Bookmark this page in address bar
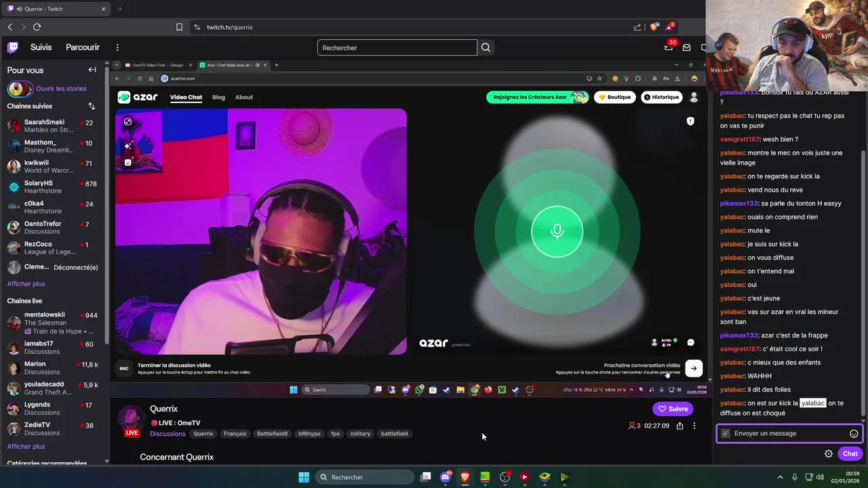The width and height of the screenshot is (868, 488). 179,27
